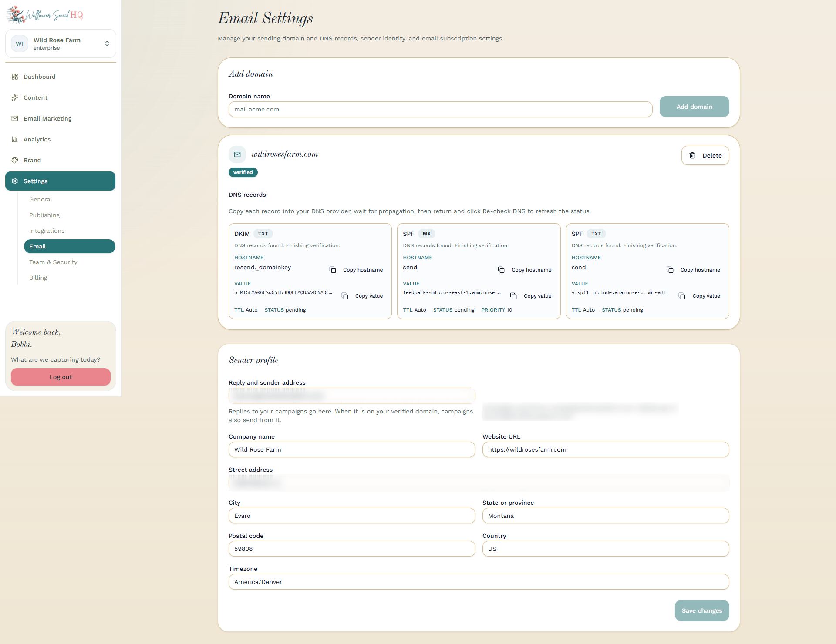The image size is (836, 644).
Task: Click the DKIM value text p=MIGfMA0GCSq
Action: pos(283,292)
